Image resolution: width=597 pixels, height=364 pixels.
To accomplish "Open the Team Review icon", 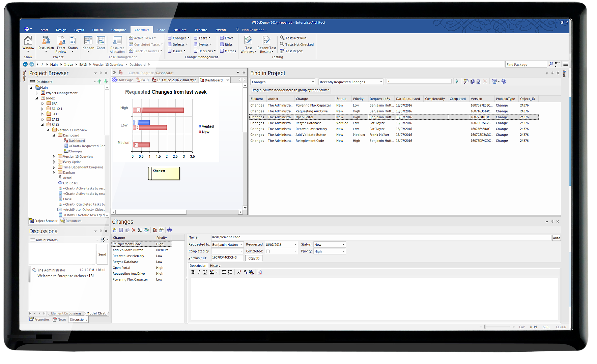I will (x=61, y=44).
